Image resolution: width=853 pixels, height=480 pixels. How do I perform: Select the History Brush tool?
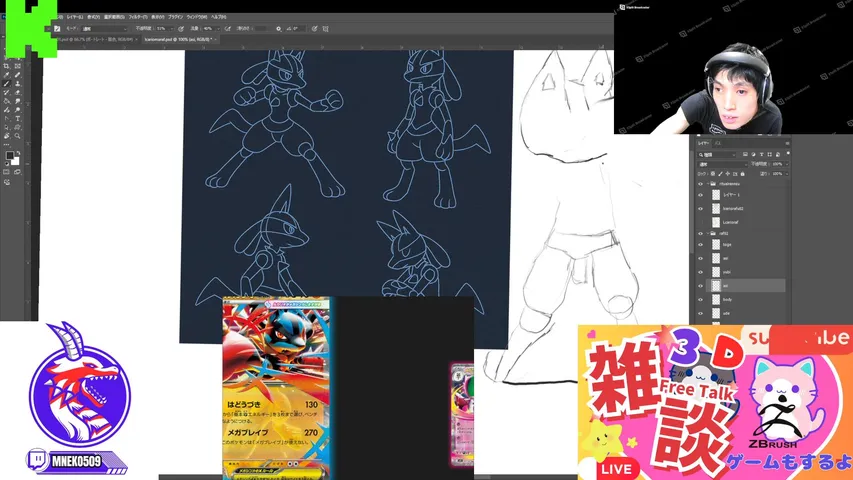6,92
